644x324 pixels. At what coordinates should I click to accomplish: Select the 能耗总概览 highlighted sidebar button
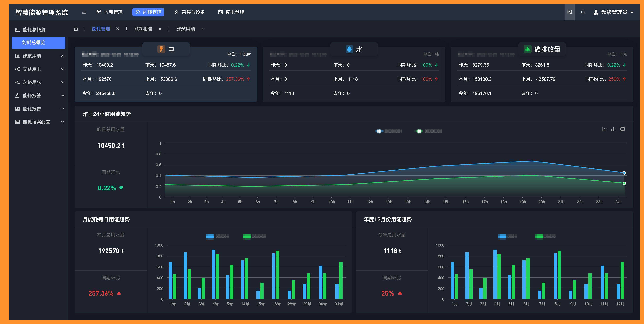(x=38, y=43)
